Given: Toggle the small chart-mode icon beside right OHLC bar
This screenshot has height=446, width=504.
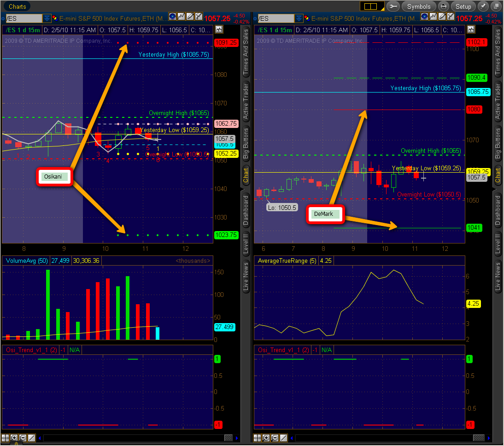Looking at the screenshot, I should pyautogui.click(x=471, y=30).
